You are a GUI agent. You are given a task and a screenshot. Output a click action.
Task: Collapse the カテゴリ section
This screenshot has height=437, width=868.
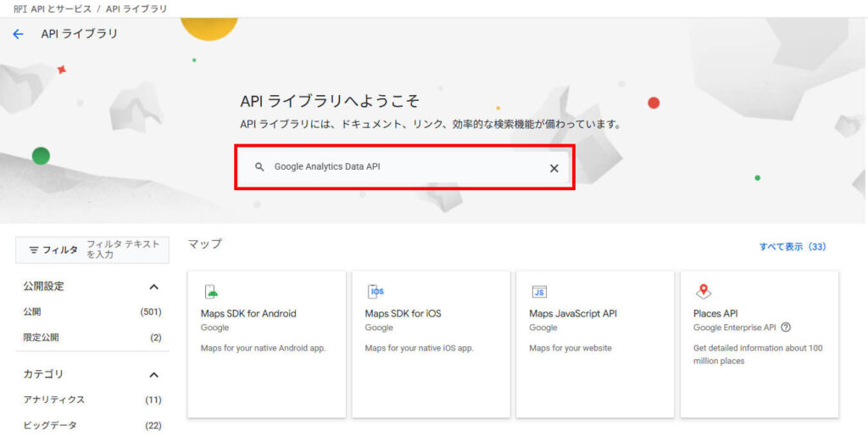click(x=154, y=375)
